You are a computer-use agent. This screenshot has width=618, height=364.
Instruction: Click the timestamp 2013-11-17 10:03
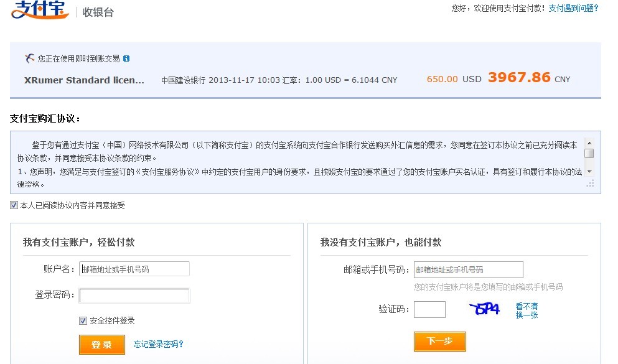[245, 80]
